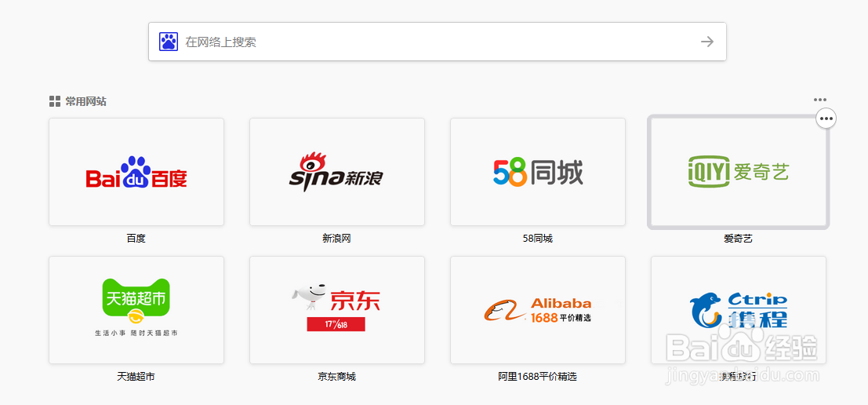Open the 京东 JD site tile

click(x=337, y=310)
